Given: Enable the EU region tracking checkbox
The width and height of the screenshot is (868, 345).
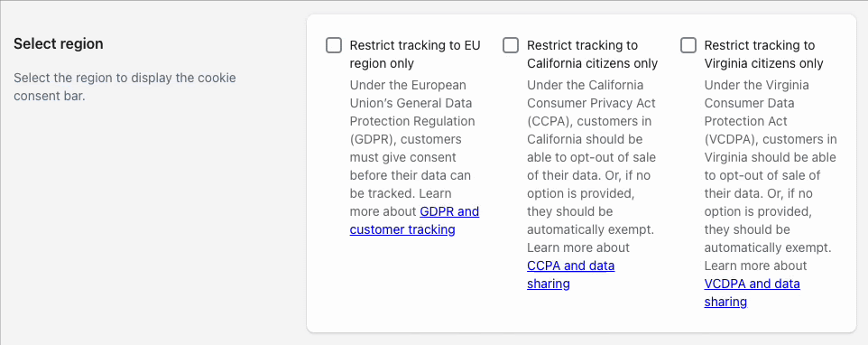Looking at the screenshot, I should coord(334,45).
